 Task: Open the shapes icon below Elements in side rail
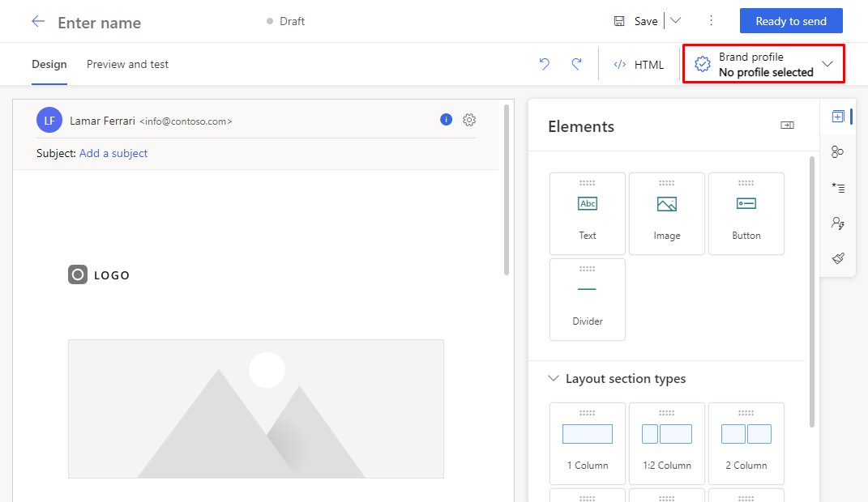tap(837, 152)
